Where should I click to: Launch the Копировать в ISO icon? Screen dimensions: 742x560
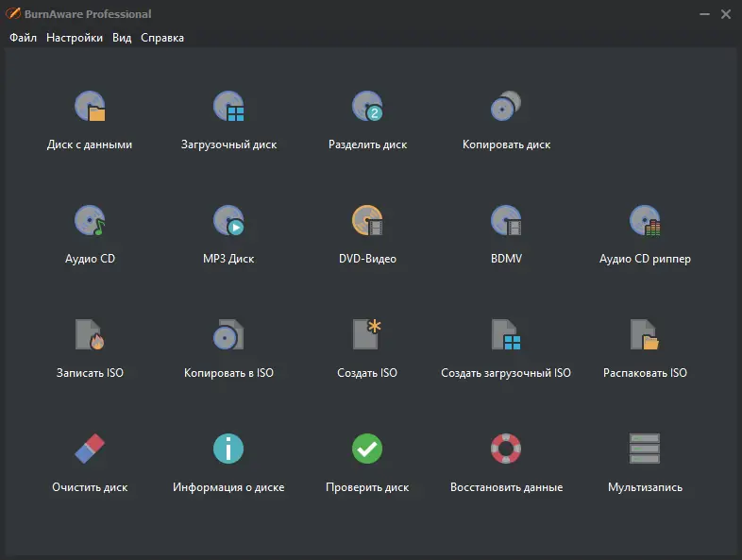(228, 334)
